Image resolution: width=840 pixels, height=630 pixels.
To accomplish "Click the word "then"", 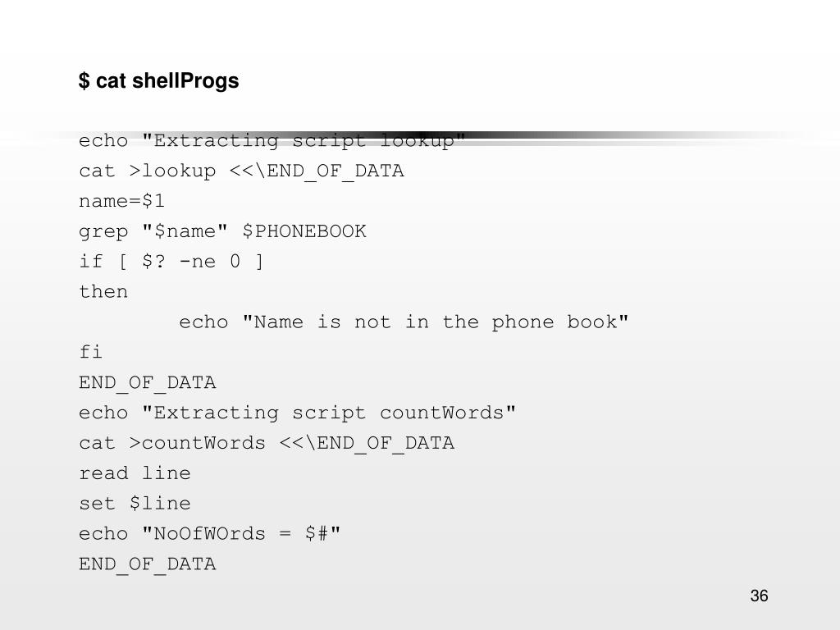I will coord(103,292).
